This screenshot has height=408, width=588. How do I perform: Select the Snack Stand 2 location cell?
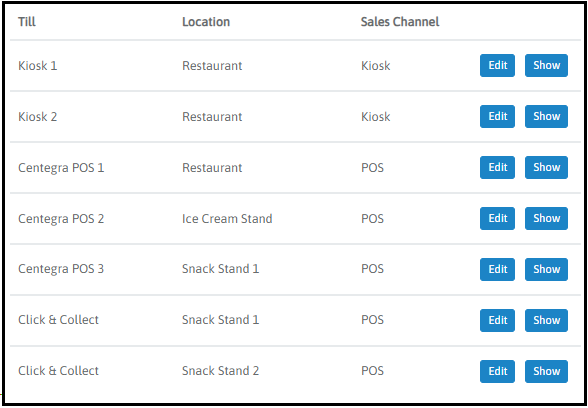pos(220,371)
